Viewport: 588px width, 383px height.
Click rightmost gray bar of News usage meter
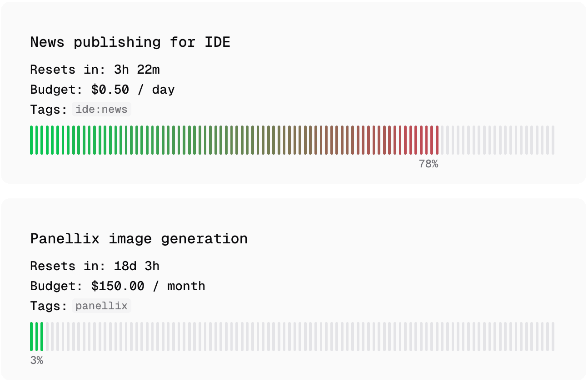[553, 140]
